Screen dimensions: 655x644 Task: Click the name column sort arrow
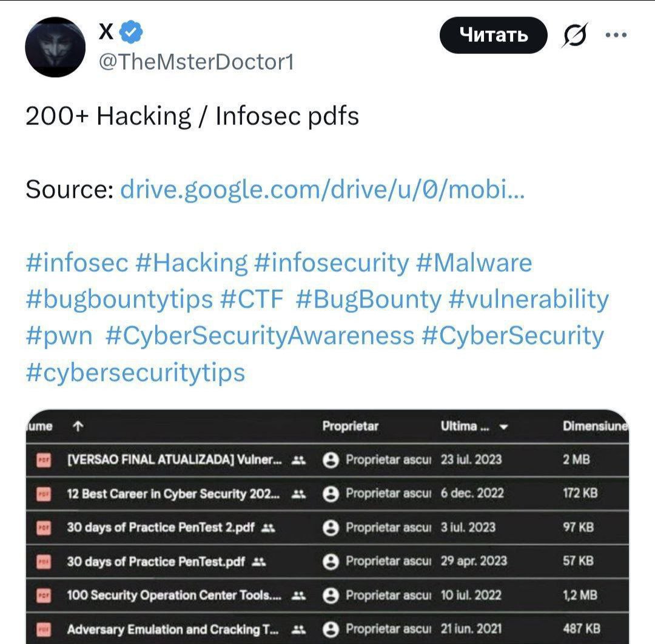point(77,427)
